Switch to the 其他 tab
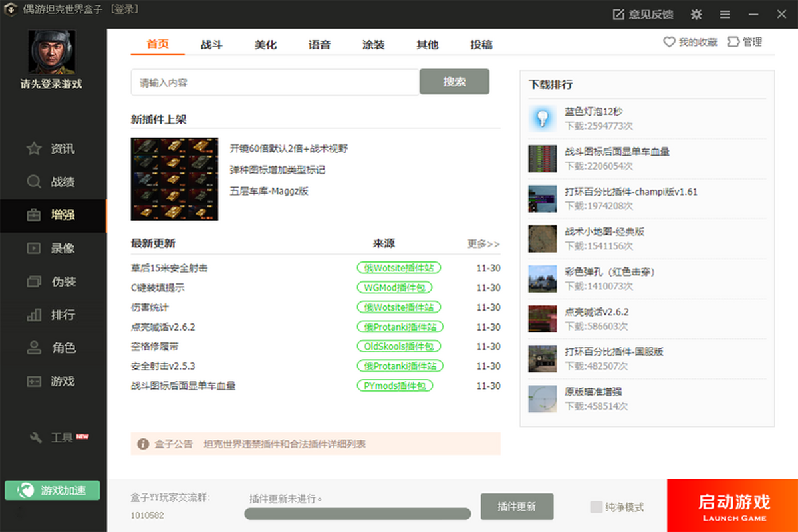The image size is (798, 532). pyautogui.click(x=427, y=45)
